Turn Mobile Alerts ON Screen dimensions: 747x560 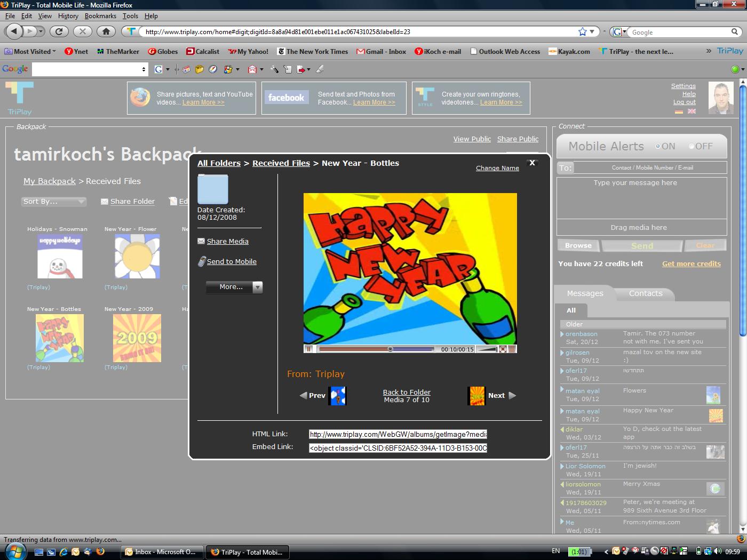[658, 146]
